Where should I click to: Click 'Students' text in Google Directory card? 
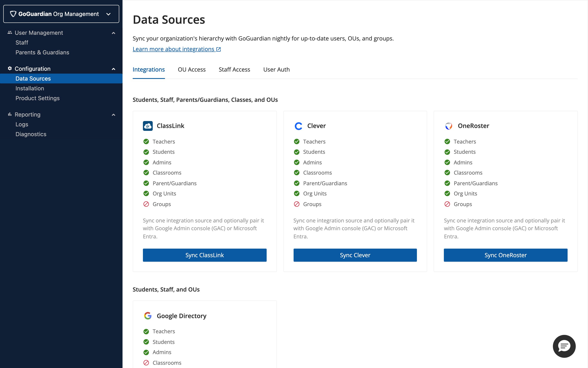click(164, 342)
